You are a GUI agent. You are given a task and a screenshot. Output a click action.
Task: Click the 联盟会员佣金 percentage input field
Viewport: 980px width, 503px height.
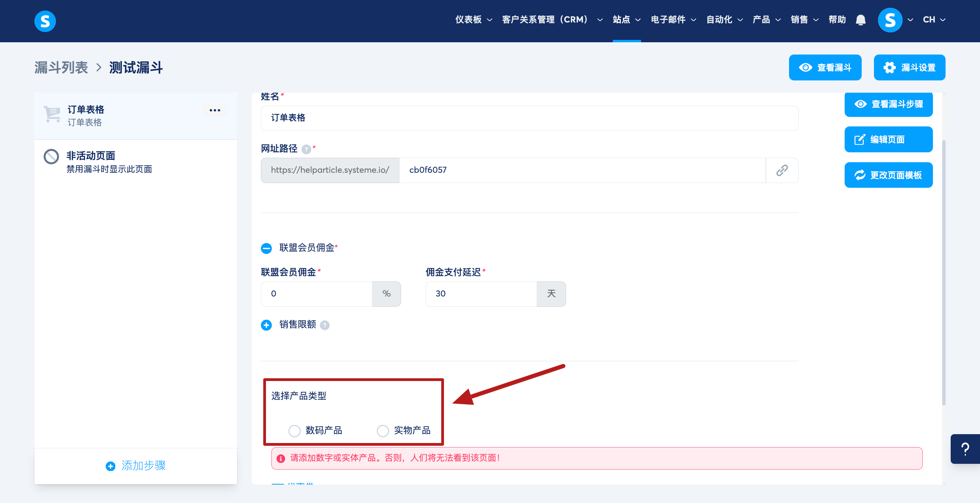click(316, 294)
